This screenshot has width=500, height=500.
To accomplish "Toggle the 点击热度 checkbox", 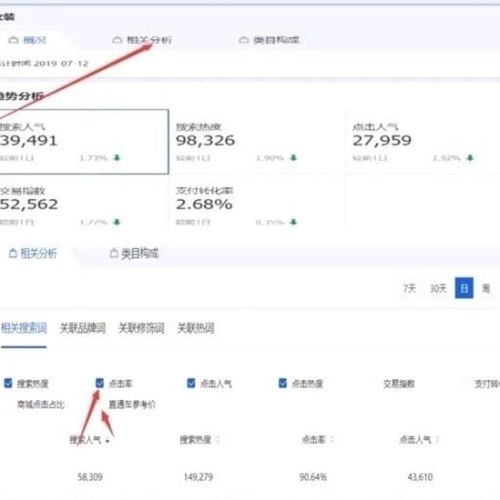I will tap(283, 383).
